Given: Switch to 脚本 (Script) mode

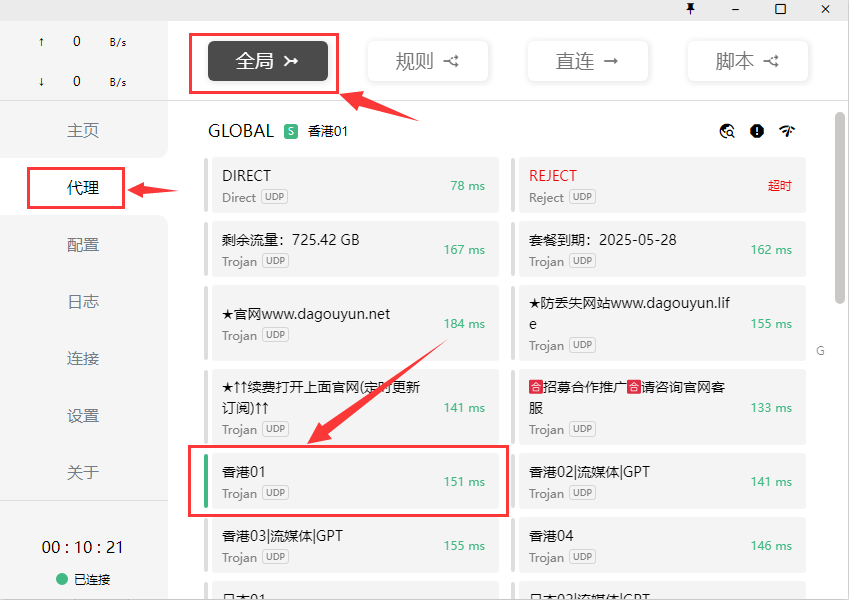Looking at the screenshot, I should pos(747,61).
